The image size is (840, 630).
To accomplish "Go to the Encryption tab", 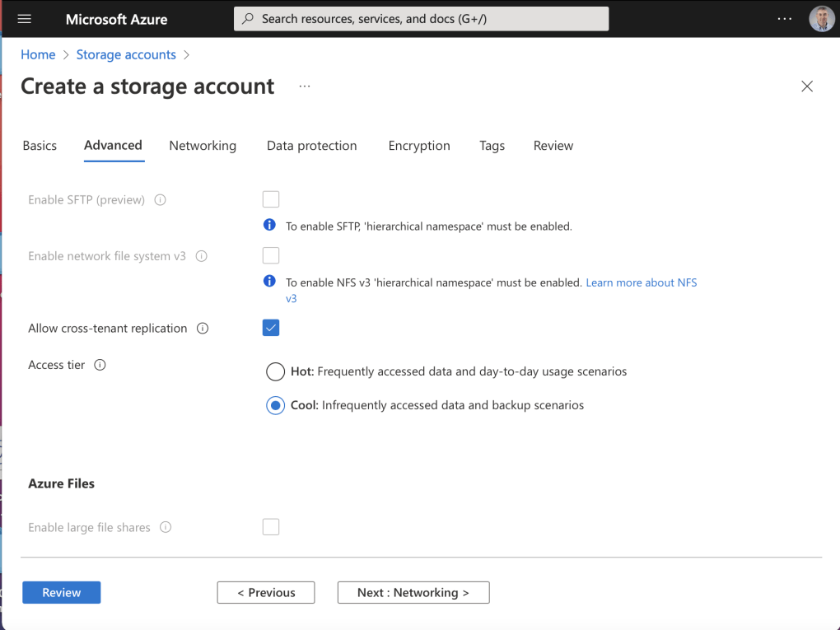I will (x=419, y=146).
